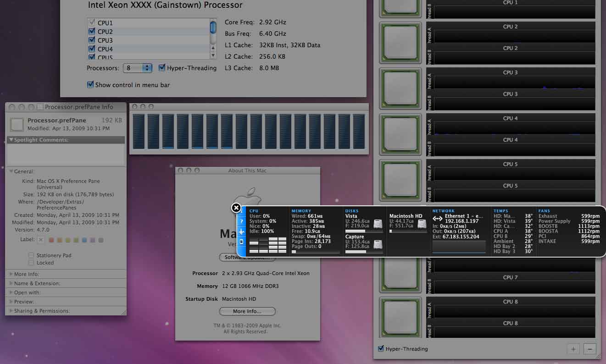Apply the red label color
Image resolution: width=606 pixels, height=364 pixels.
(x=51, y=240)
